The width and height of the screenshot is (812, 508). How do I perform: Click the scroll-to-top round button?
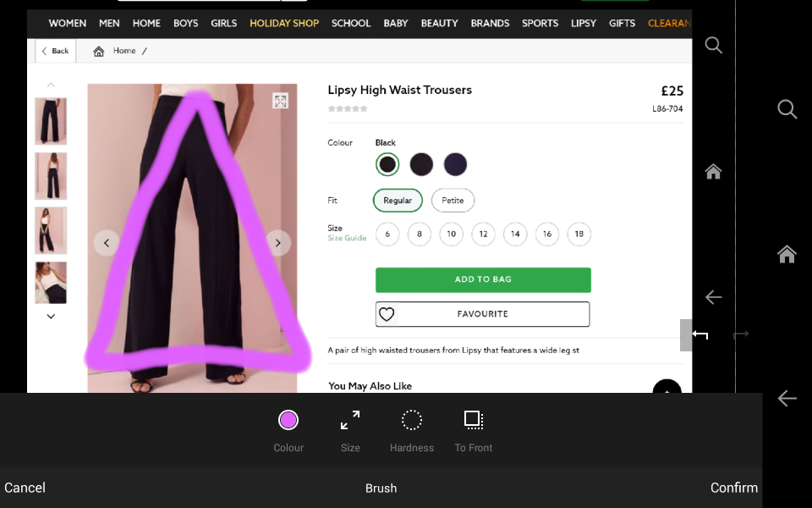[x=667, y=386]
